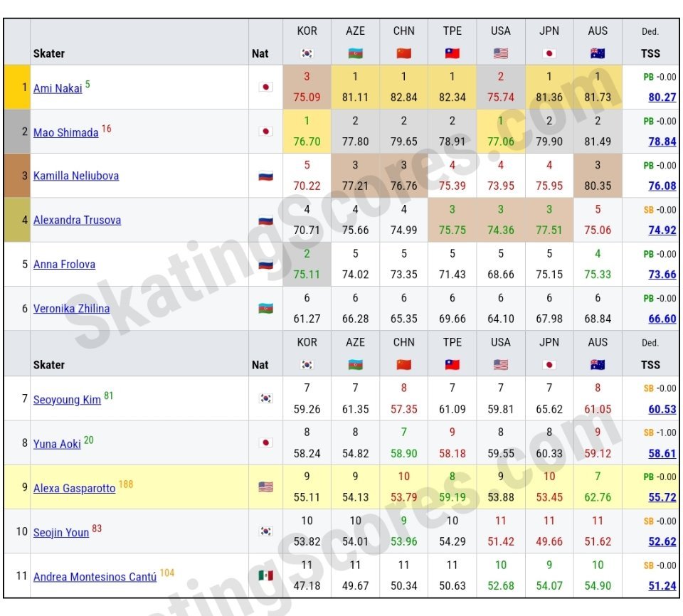
Task: Open Yuna Aoki skater link
Action: [x=57, y=444]
